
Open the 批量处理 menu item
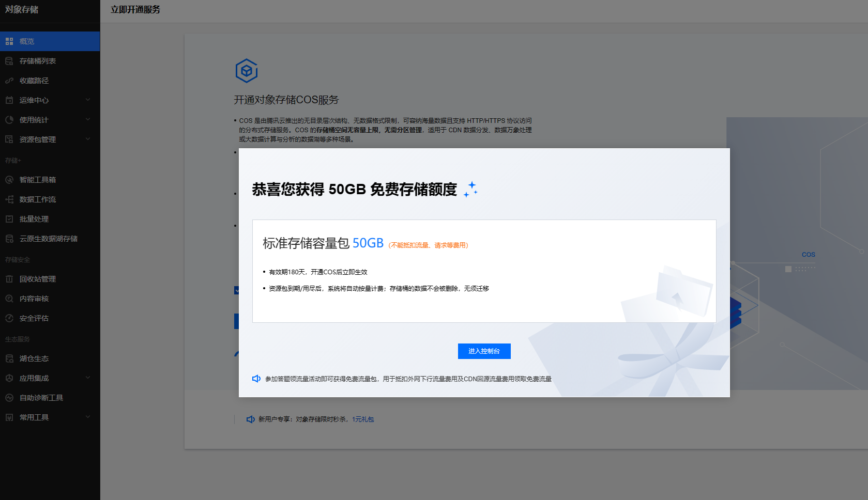[x=34, y=219]
